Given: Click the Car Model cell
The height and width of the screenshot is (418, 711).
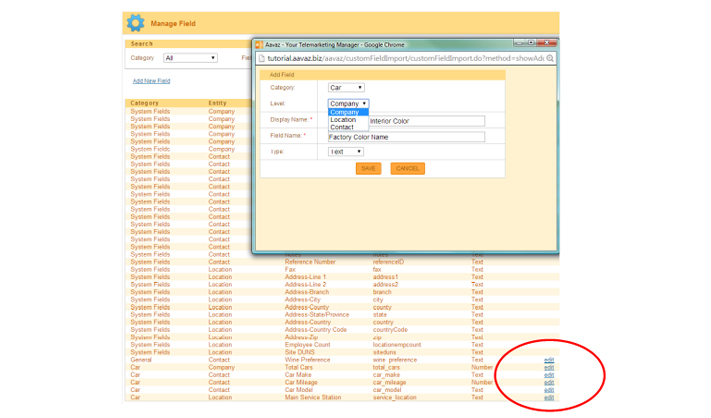Looking at the screenshot, I should pos(299,390).
